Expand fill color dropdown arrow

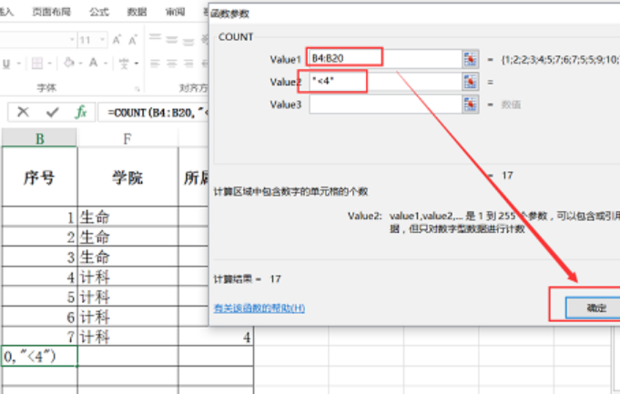pyautogui.click(x=81, y=63)
